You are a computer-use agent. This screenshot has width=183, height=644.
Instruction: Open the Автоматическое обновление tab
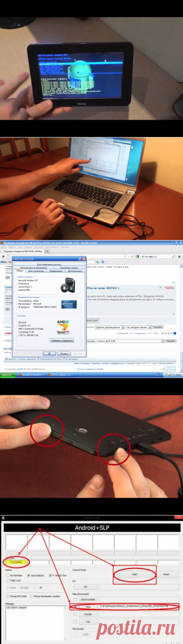[33, 268]
